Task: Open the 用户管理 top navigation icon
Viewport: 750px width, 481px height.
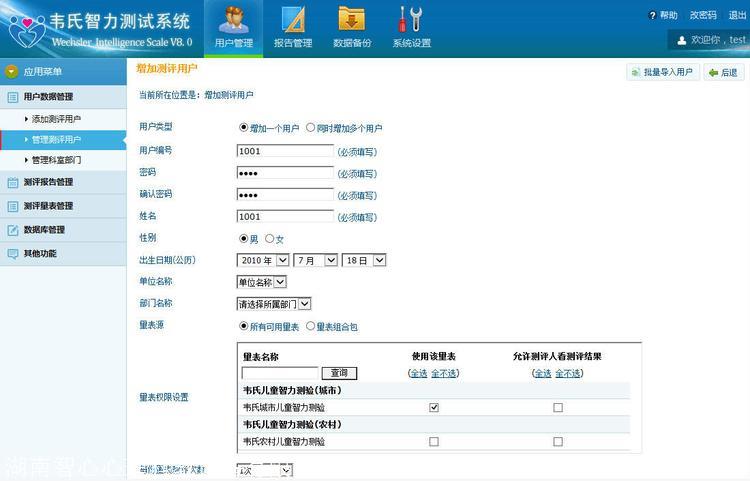Action: tap(234, 21)
